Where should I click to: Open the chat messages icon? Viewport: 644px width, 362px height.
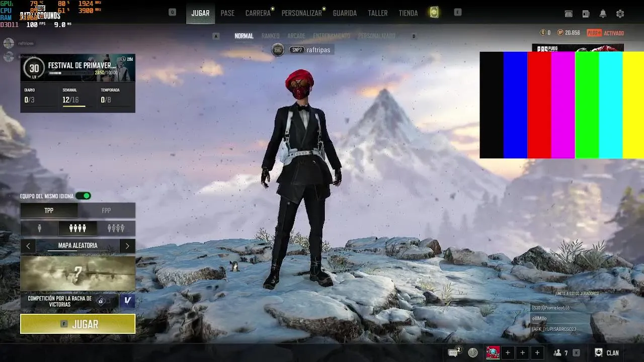(x=454, y=352)
